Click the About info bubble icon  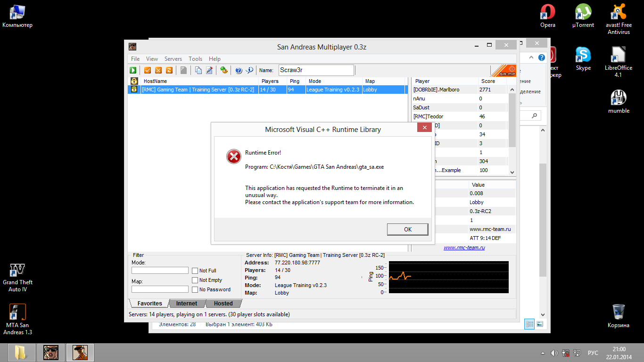[x=249, y=70]
